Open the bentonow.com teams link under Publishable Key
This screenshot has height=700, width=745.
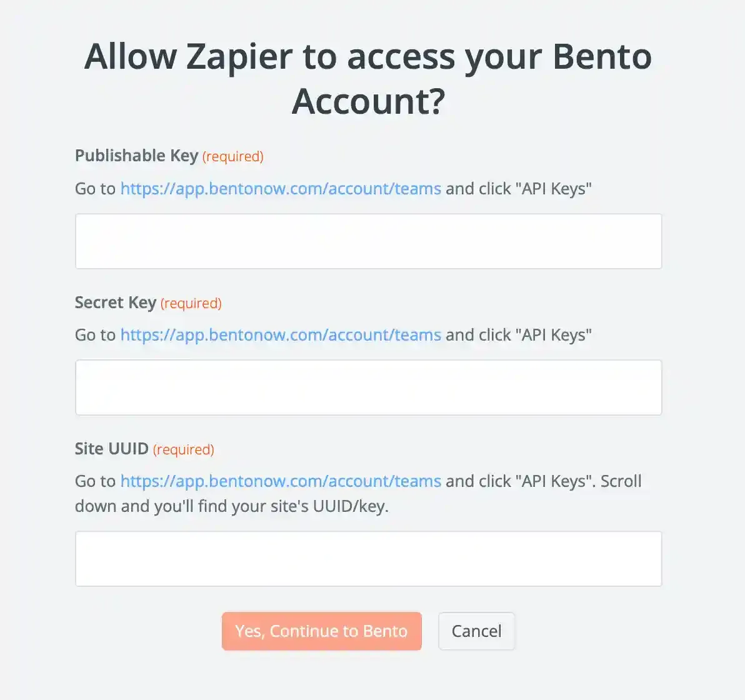tap(280, 188)
